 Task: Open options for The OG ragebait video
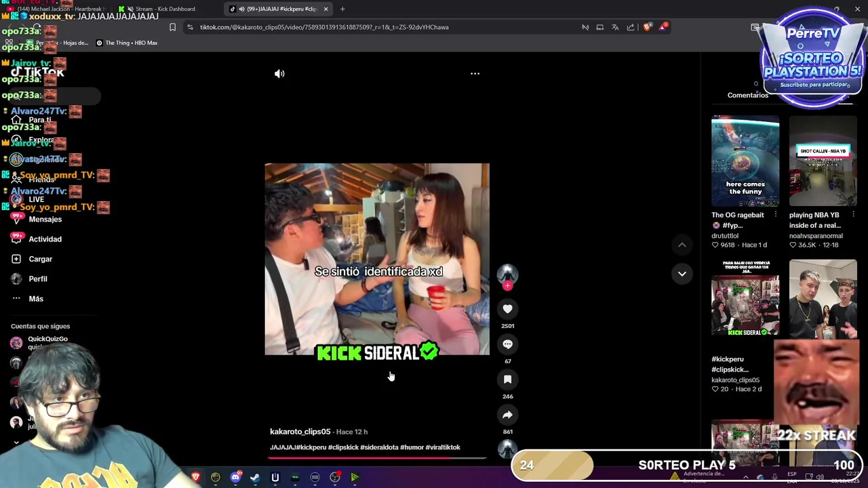pos(776,215)
